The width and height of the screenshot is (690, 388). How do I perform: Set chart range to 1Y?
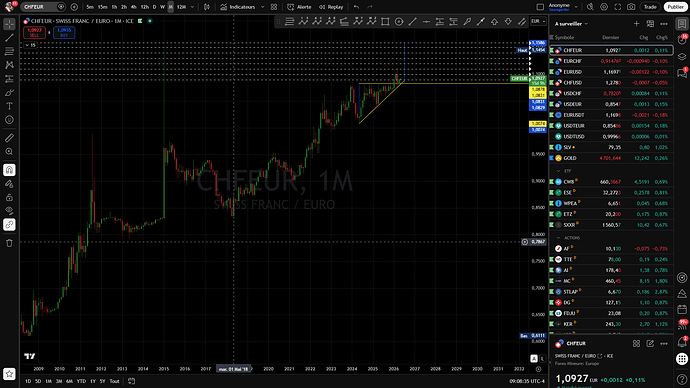point(92,381)
